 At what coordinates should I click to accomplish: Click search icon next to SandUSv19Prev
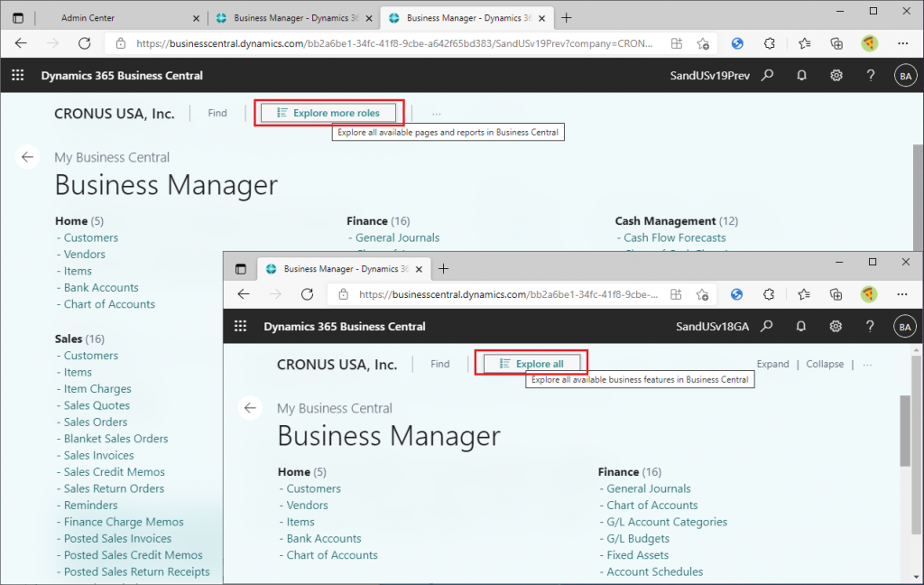[x=767, y=76]
